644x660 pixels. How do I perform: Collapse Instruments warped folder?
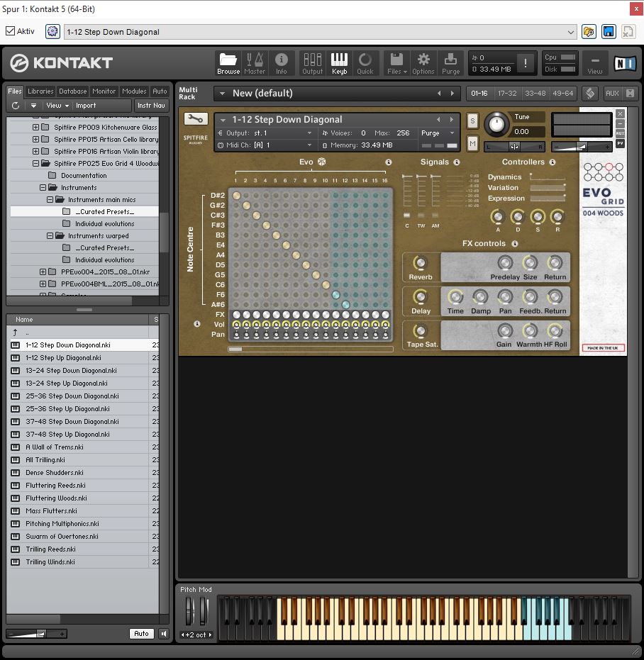(x=50, y=235)
